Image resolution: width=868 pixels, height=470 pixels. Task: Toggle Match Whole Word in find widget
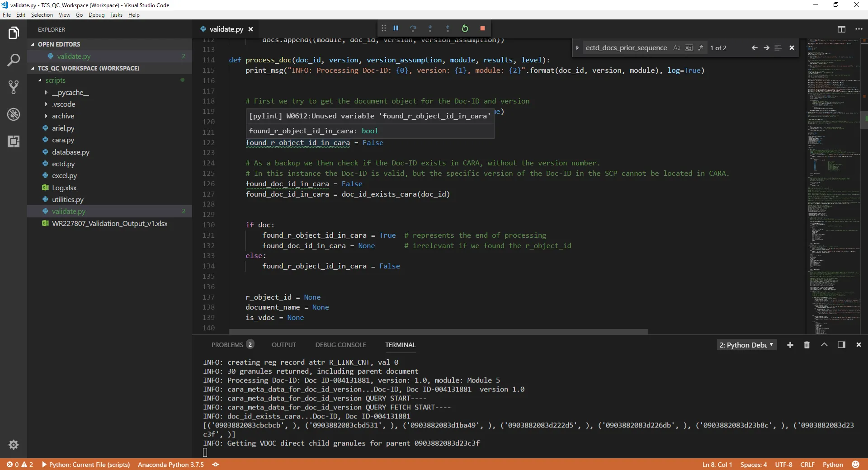(689, 48)
